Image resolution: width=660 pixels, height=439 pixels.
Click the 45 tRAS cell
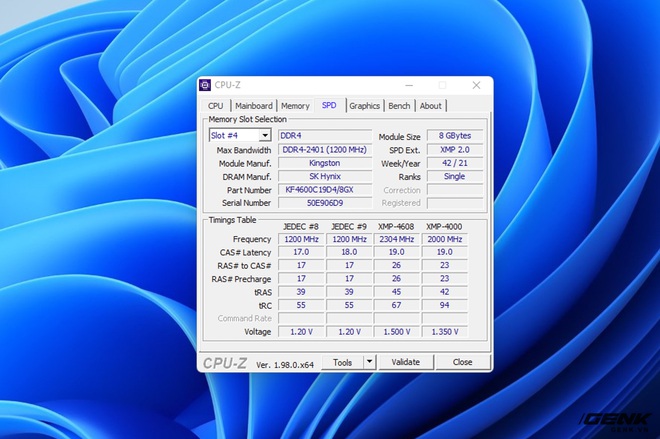pyautogui.click(x=397, y=292)
